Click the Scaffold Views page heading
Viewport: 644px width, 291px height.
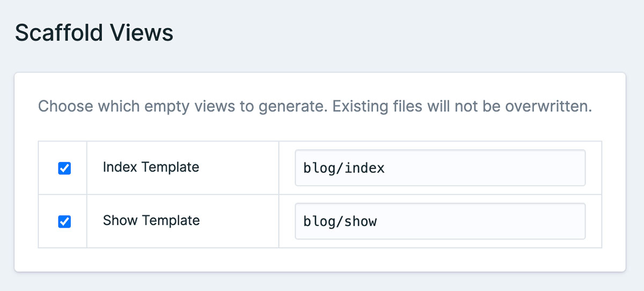click(x=94, y=33)
